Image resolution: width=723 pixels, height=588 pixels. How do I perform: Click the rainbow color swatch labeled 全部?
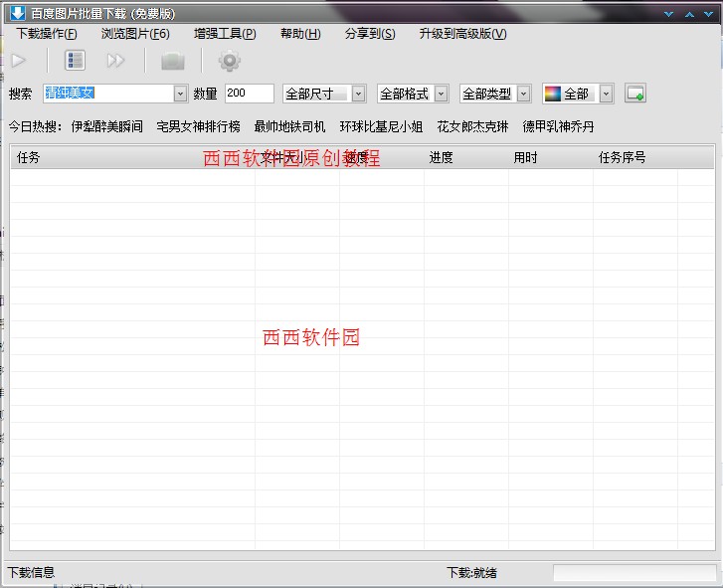point(552,94)
